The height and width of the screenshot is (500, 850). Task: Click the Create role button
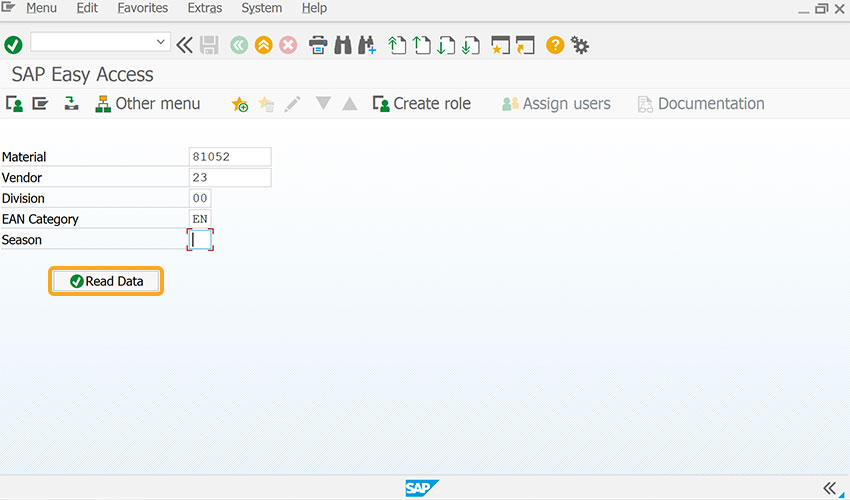coord(422,104)
